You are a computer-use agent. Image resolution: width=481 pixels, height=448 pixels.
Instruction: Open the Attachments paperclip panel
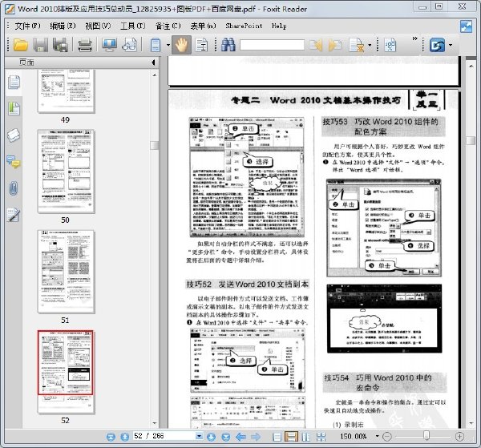tap(14, 188)
